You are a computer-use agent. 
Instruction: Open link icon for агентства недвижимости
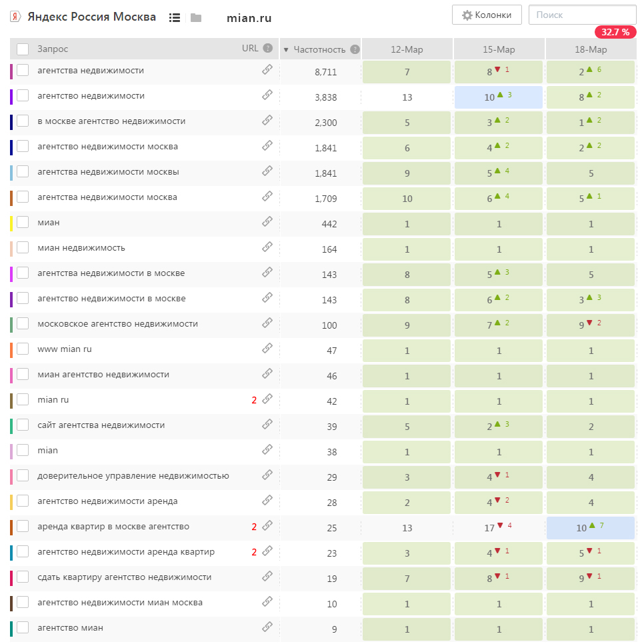click(x=267, y=70)
